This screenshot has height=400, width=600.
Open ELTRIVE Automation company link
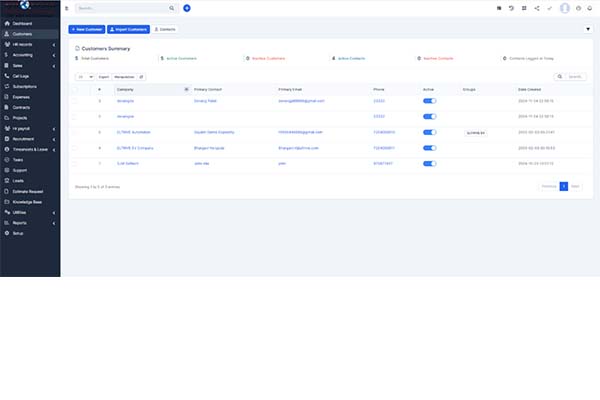pos(134,132)
